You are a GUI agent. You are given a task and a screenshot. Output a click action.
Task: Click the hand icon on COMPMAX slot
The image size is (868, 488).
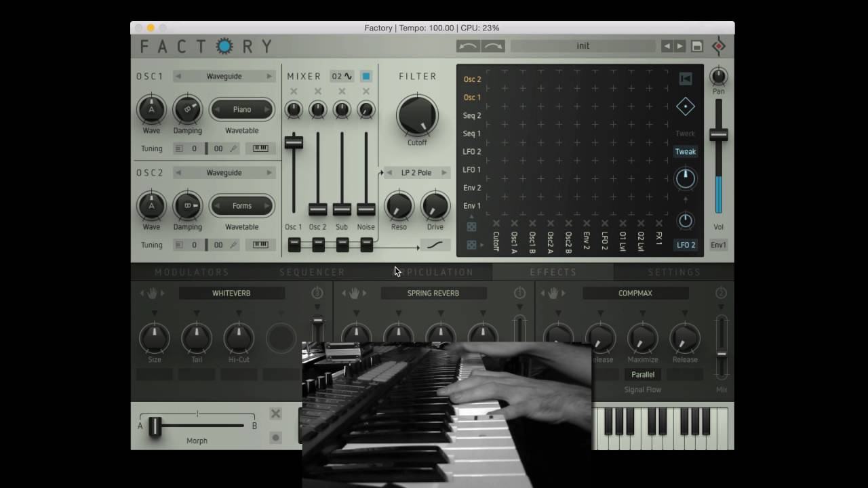coord(553,293)
